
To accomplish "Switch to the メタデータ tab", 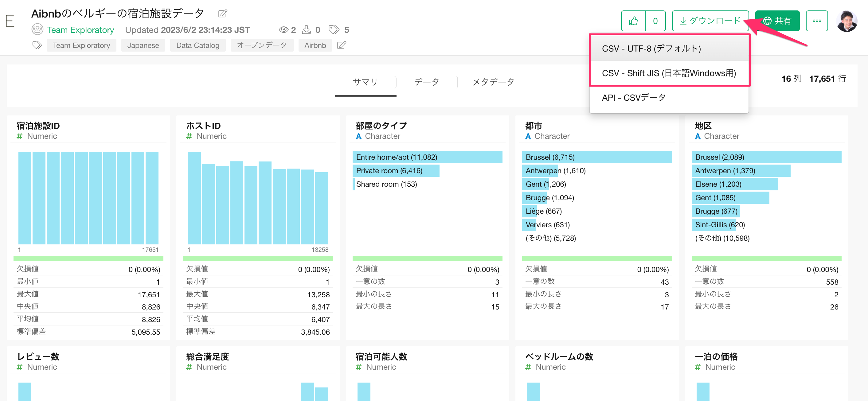I will pyautogui.click(x=493, y=82).
